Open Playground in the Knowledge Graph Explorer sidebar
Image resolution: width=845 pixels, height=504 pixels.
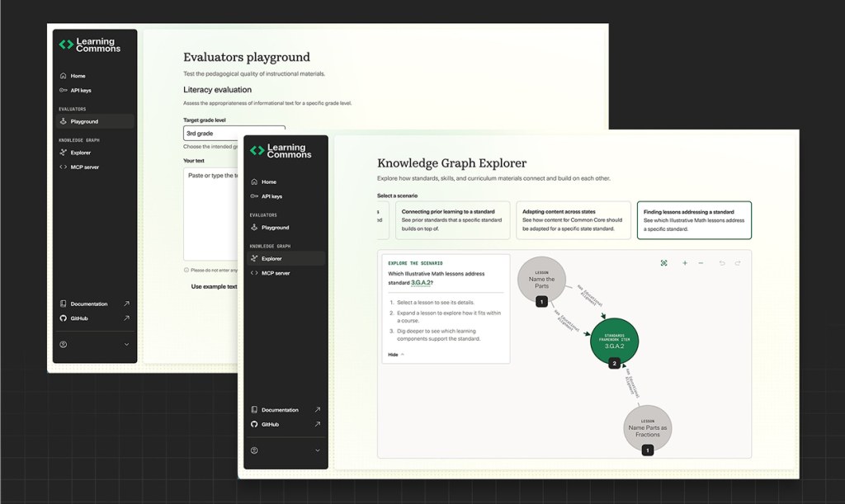click(286, 227)
